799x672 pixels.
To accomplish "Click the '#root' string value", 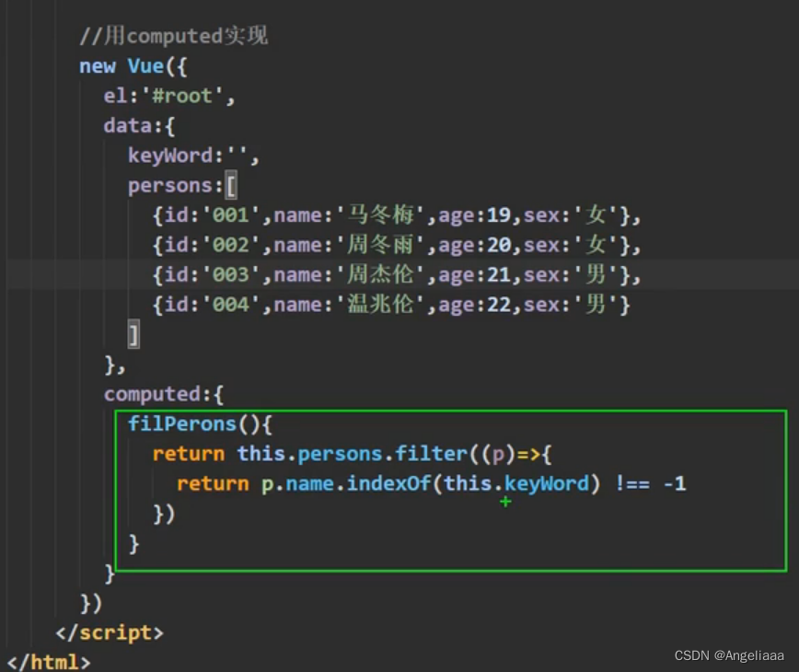I will click(x=182, y=96).
